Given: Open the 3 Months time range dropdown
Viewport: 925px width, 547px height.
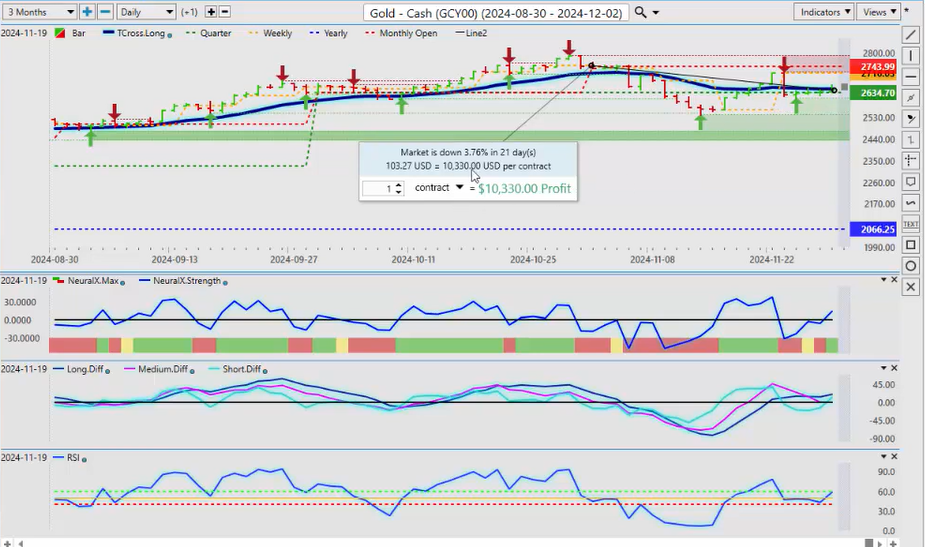Looking at the screenshot, I should (40, 12).
